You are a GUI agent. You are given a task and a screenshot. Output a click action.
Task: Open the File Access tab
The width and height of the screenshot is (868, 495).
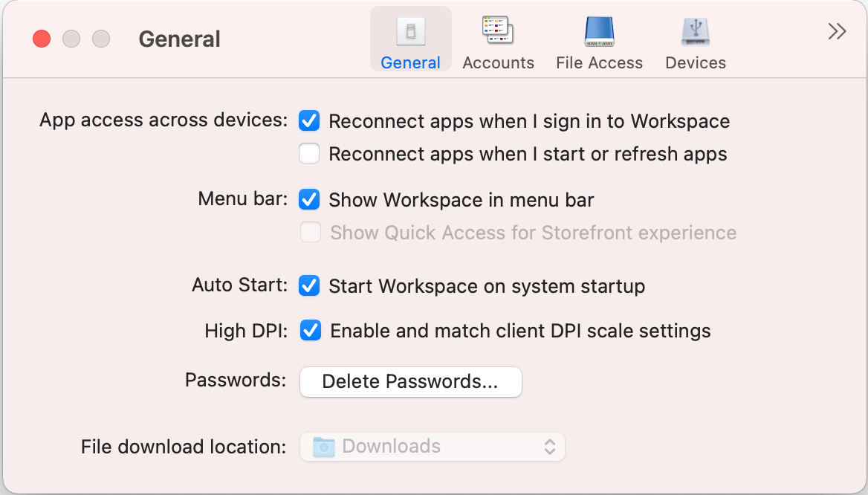[x=598, y=63]
